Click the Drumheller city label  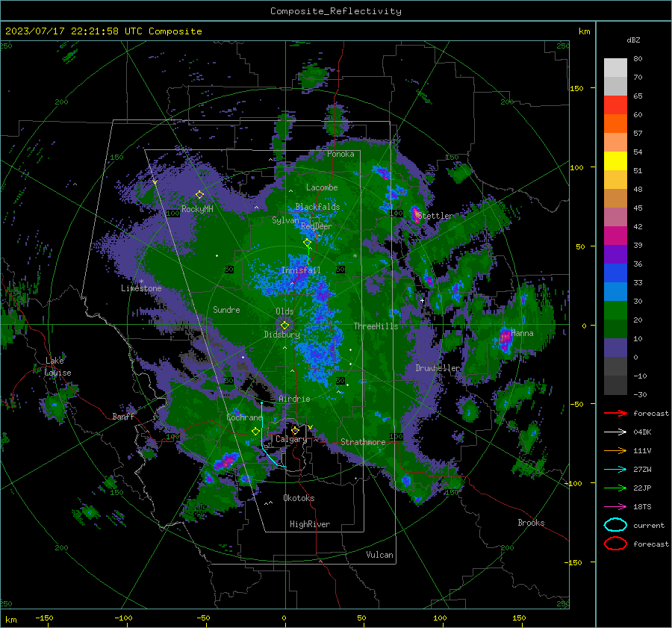(x=438, y=368)
